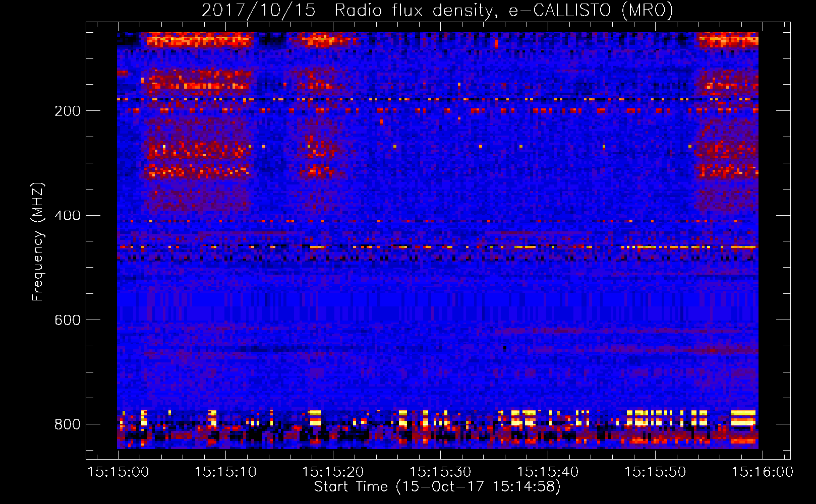The image size is (816, 504).
Task: Click the 15:15:30 time tick label
Action: pyautogui.click(x=440, y=472)
